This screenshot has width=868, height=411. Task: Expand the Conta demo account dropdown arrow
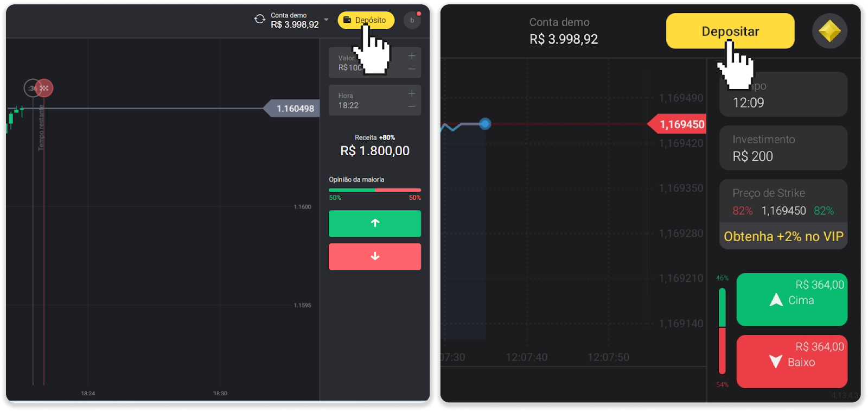pos(326,20)
